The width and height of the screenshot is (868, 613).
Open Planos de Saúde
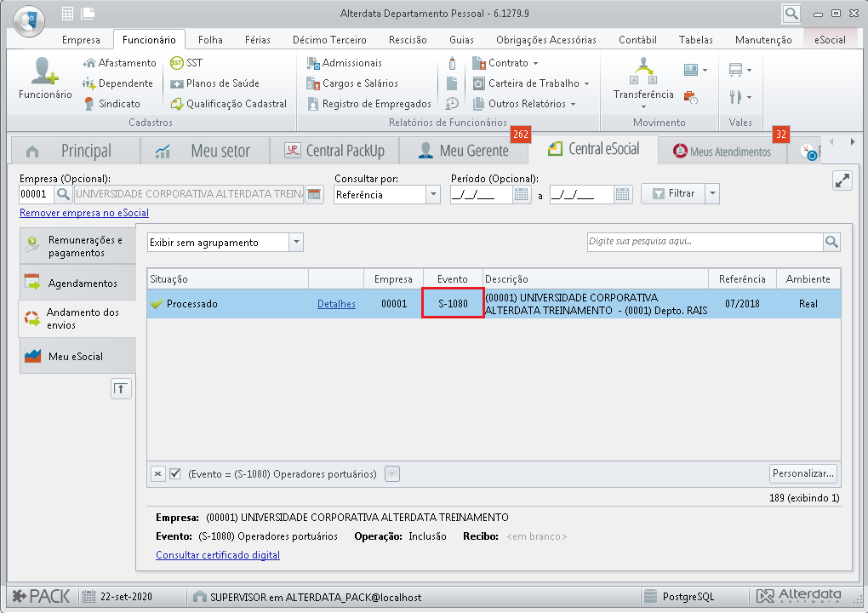coord(214,83)
